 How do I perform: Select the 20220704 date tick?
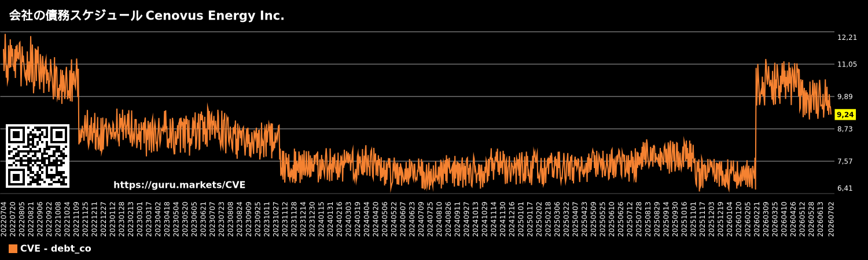4,218
